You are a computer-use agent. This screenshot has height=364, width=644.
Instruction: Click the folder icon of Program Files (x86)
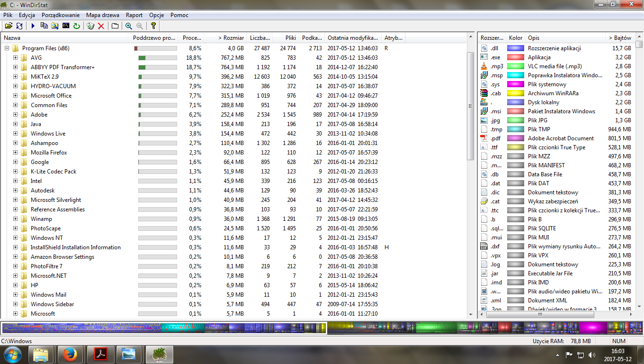pos(15,48)
